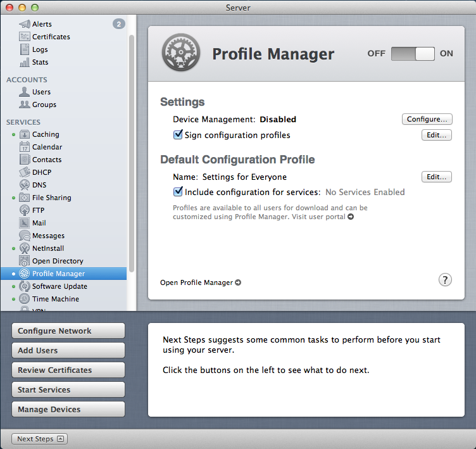Image resolution: width=476 pixels, height=449 pixels.
Task: Open the DNS service icon
Action: point(25,185)
